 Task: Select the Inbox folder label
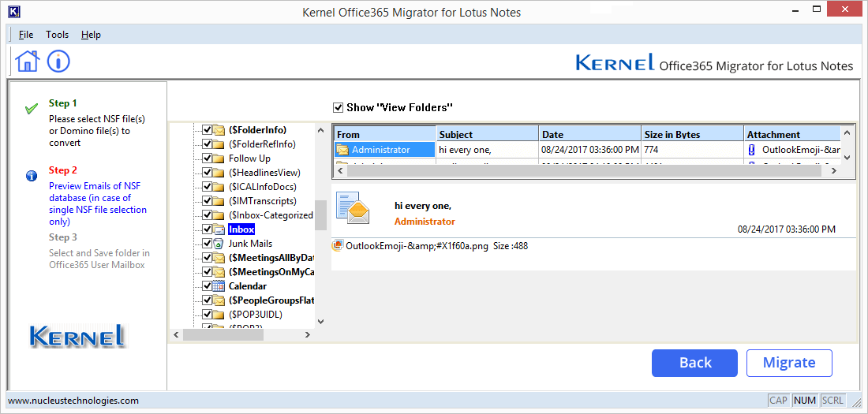pyautogui.click(x=241, y=229)
